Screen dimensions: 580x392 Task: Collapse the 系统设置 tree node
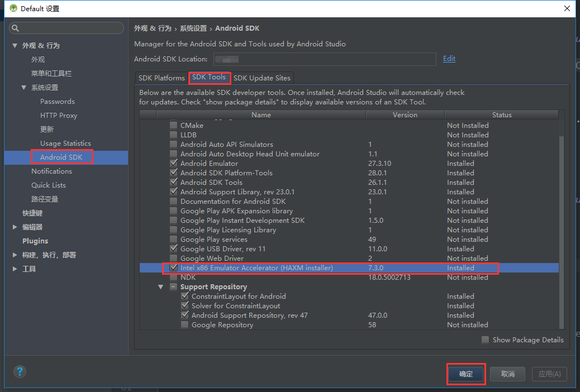tap(23, 88)
